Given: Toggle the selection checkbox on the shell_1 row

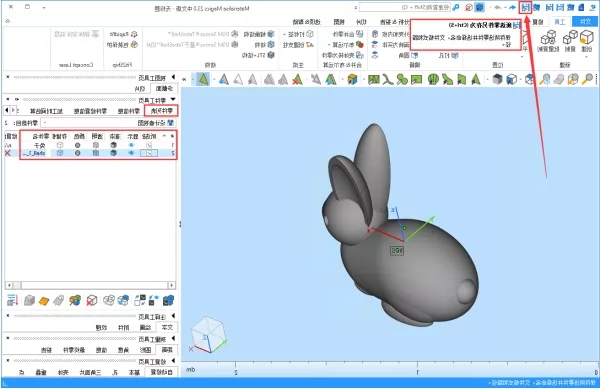Looking at the screenshot, I should pyautogui.click(x=149, y=153).
